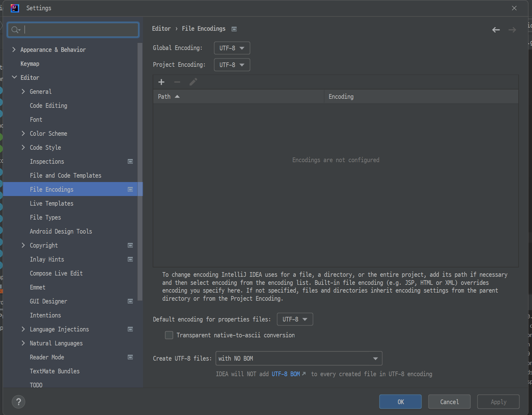The image size is (532, 415).
Task: Click the project icon in File Encodings row
Action: pos(130,189)
